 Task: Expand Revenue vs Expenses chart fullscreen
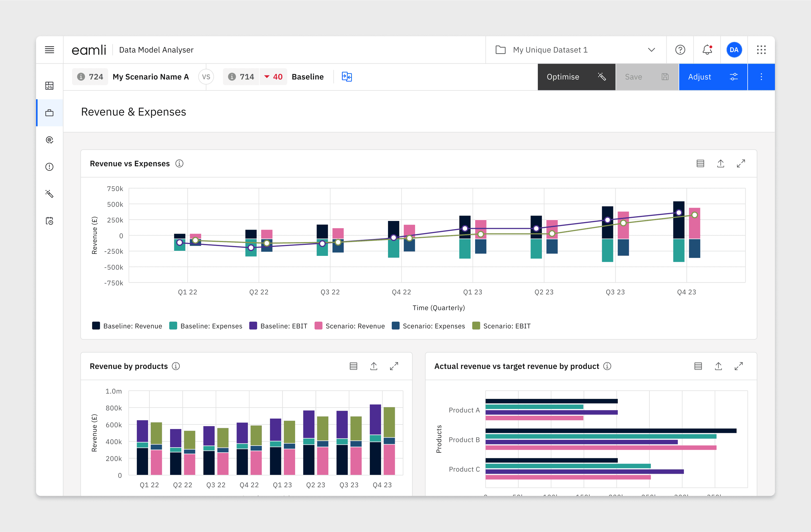(741, 164)
